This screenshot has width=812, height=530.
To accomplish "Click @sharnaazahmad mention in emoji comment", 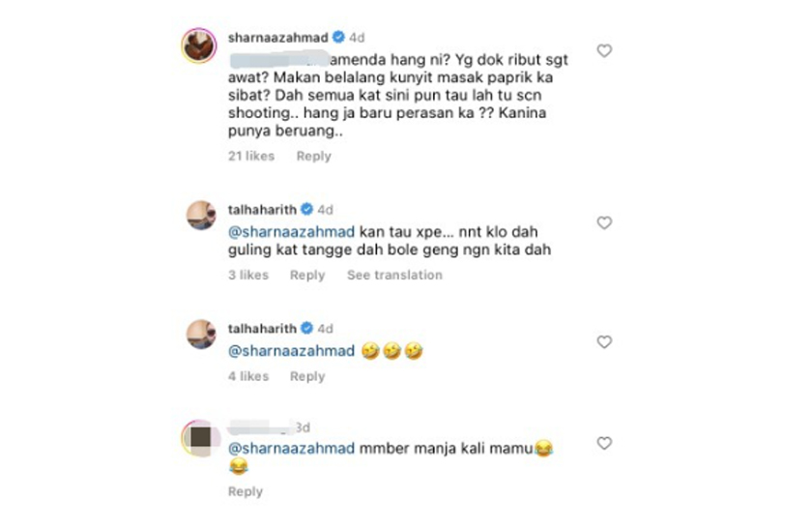I will 292,351.
